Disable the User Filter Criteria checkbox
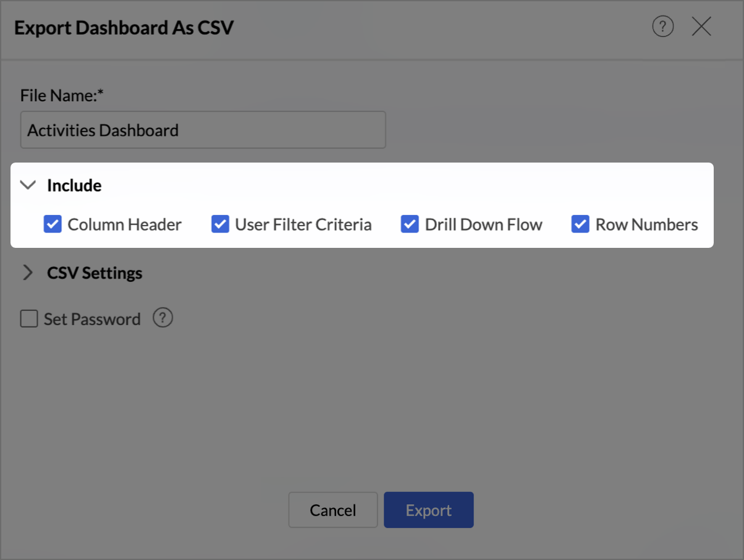The width and height of the screenshot is (744, 560). tap(221, 224)
